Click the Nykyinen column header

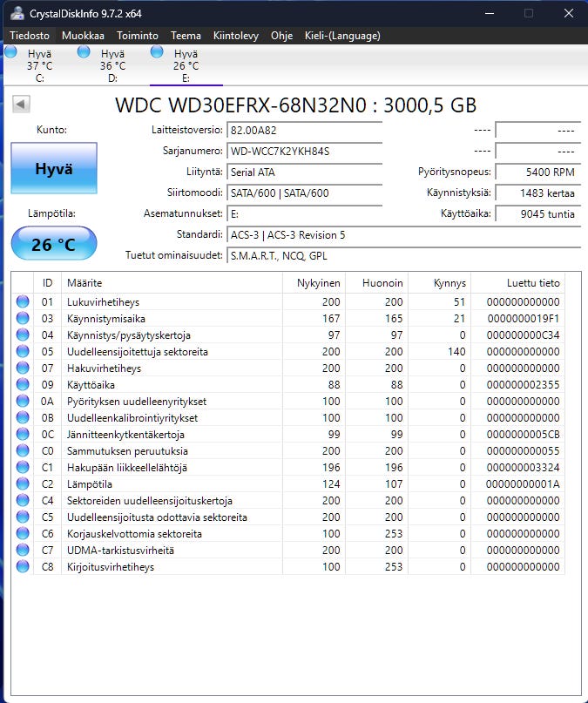tap(314, 283)
